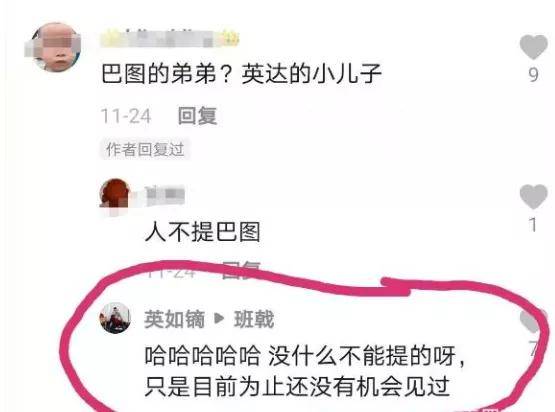The width and height of the screenshot is (555, 412).
Task: Click the 11-24 date of the first comment
Action: [126, 116]
